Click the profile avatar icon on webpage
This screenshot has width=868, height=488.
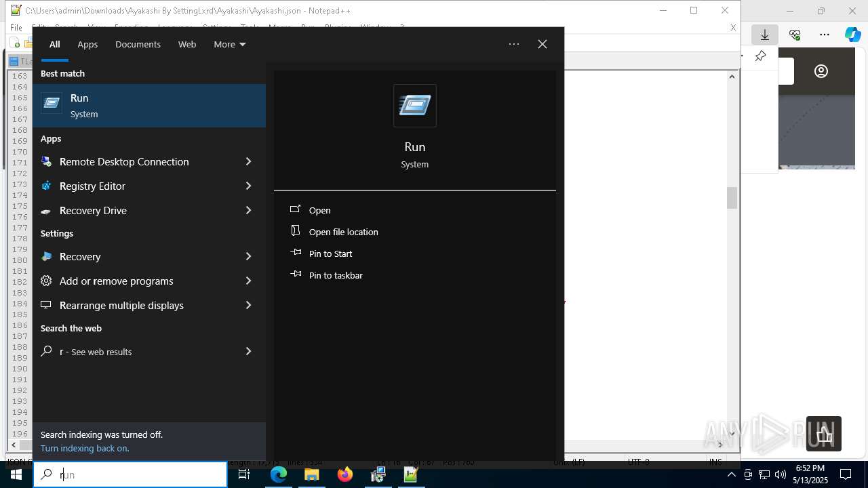pyautogui.click(x=821, y=71)
